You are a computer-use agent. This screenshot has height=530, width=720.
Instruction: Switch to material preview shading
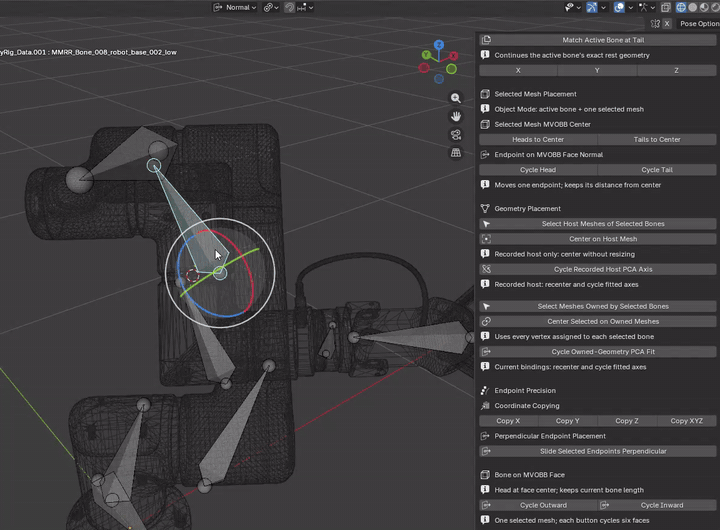tap(704, 7)
